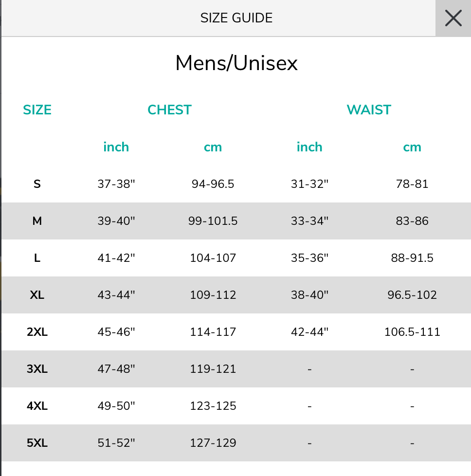
Task: Click the 106.5-111 waist cm value
Action: click(x=412, y=332)
